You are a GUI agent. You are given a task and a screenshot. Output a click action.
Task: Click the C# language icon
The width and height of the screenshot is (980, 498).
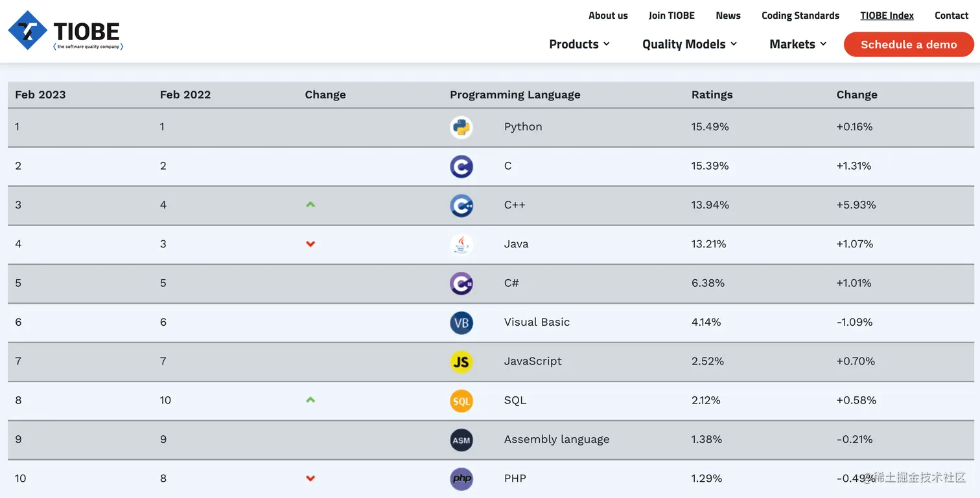pos(461,284)
